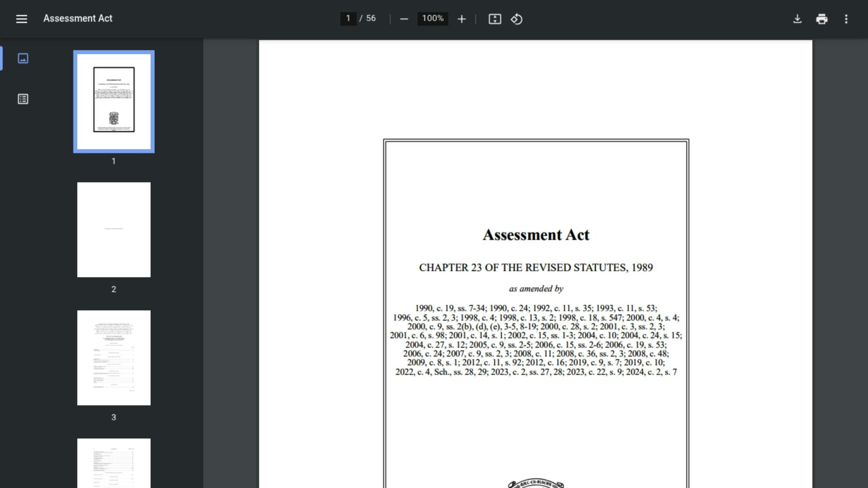Click the page number input field
Viewport: 868px width, 488px height.
tap(348, 19)
